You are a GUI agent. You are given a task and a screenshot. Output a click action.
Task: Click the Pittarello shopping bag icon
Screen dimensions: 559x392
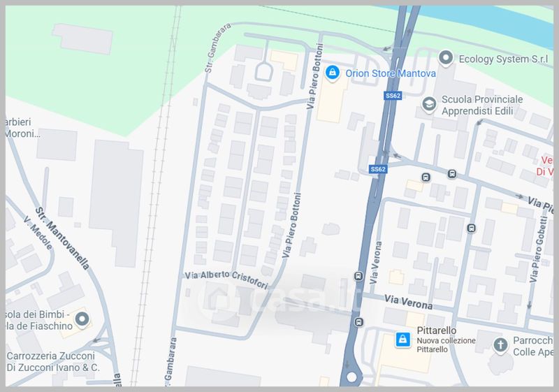tap(403, 339)
